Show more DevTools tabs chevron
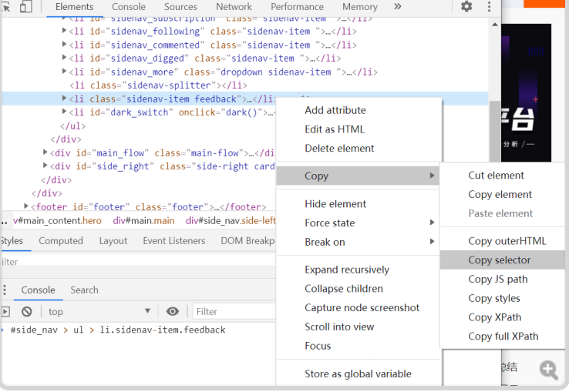The image size is (569, 392). pyautogui.click(x=398, y=6)
